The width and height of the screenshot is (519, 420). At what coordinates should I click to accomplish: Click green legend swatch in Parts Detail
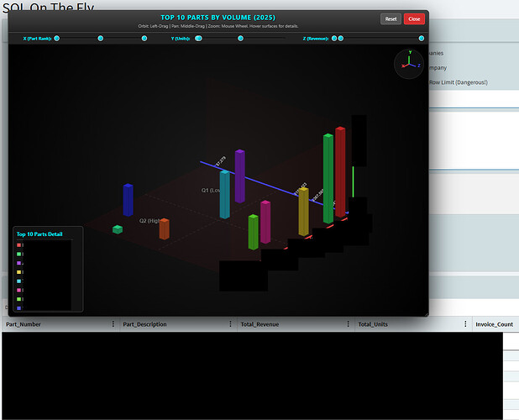pos(18,254)
